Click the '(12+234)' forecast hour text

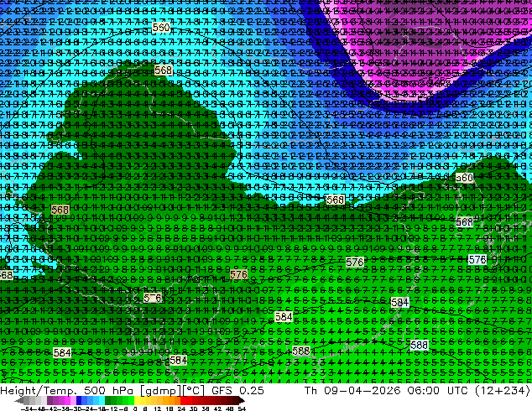click(x=502, y=391)
